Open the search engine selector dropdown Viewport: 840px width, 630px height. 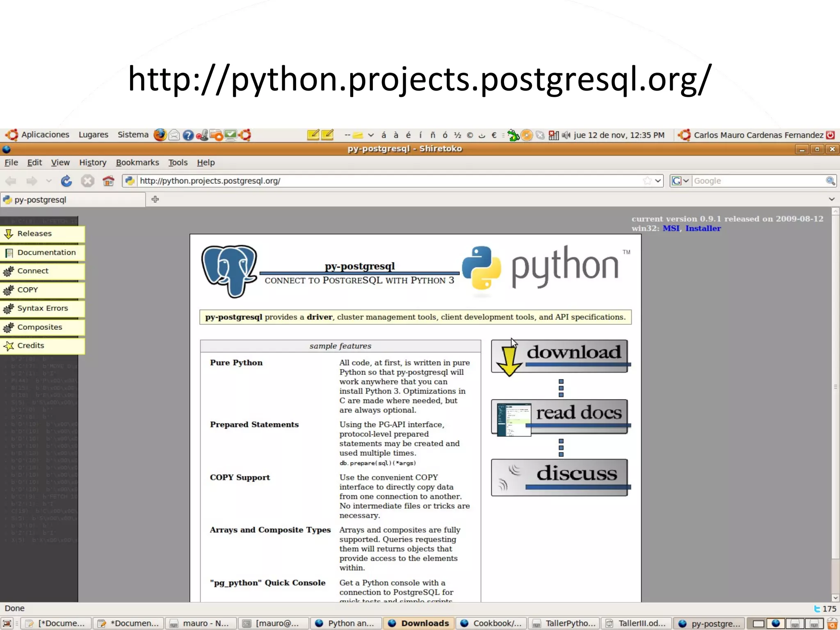(x=680, y=181)
